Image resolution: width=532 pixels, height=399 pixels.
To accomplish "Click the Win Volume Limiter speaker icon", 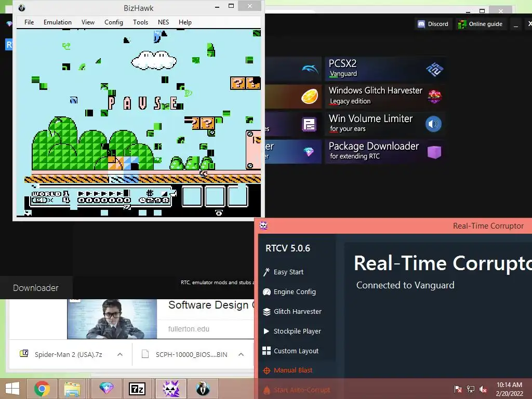I will click(434, 124).
